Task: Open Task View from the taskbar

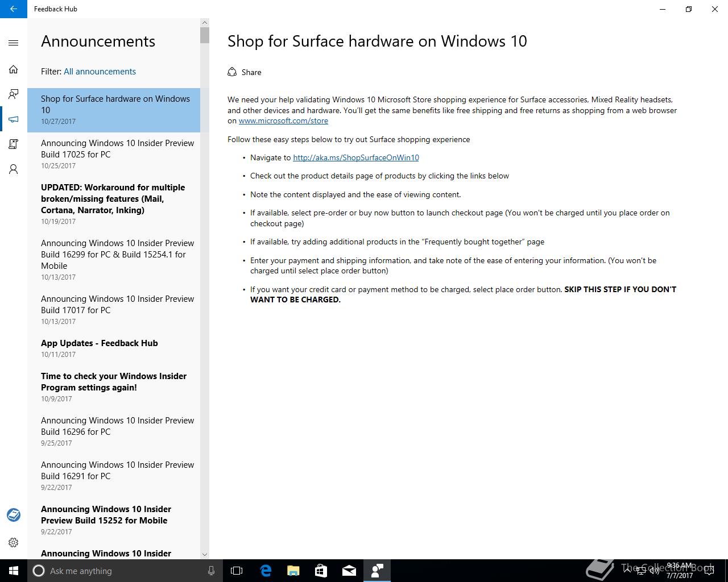Action: [237, 571]
